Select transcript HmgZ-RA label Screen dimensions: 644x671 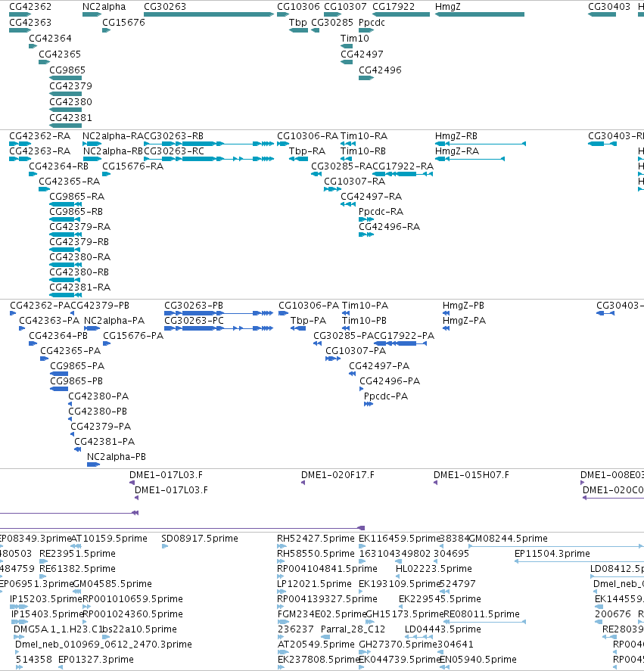457,151
